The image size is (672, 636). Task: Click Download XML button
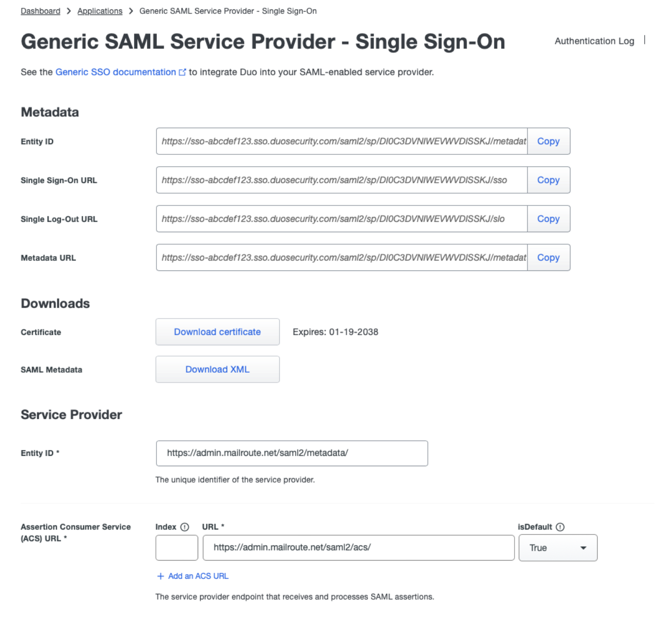217,370
